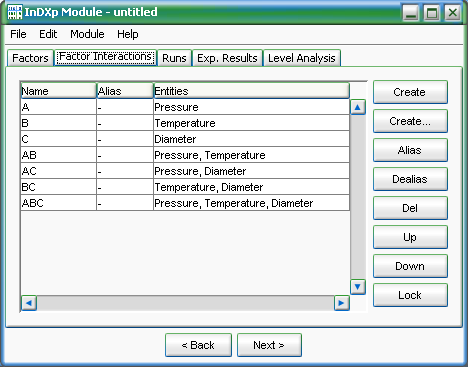
Task: Click the table's scroll down arrow
Action: tap(358, 287)
